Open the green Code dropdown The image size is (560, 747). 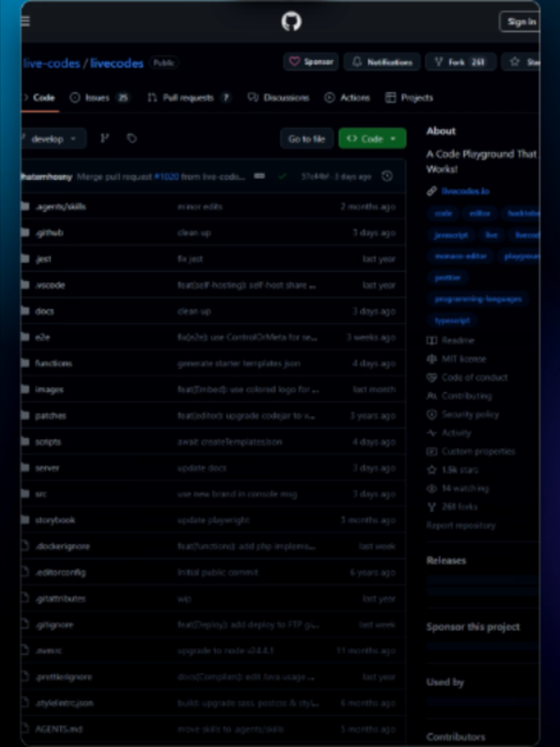click(372, 138)
